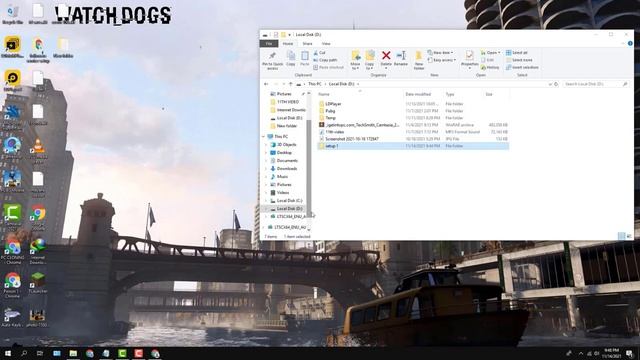640x360 pixels.
Task: Open the address bar history dropdown
Action: pos(550,84)
